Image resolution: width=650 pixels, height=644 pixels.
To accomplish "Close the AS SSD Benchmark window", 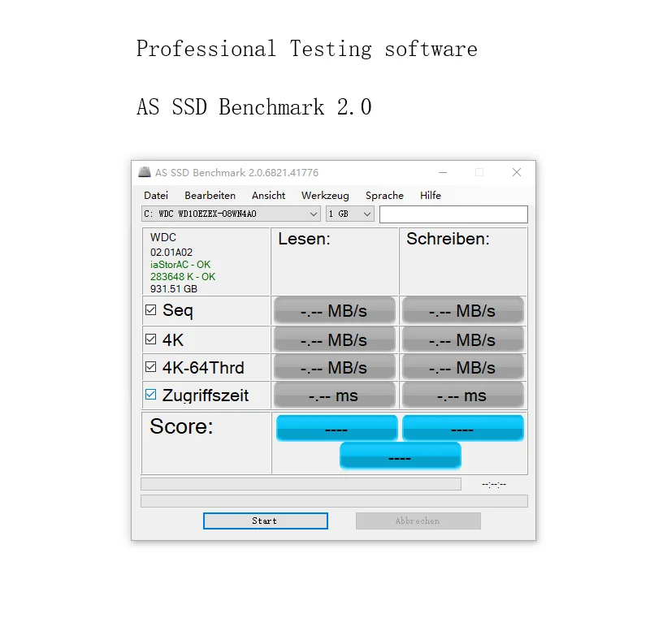I will click(517, 172).
